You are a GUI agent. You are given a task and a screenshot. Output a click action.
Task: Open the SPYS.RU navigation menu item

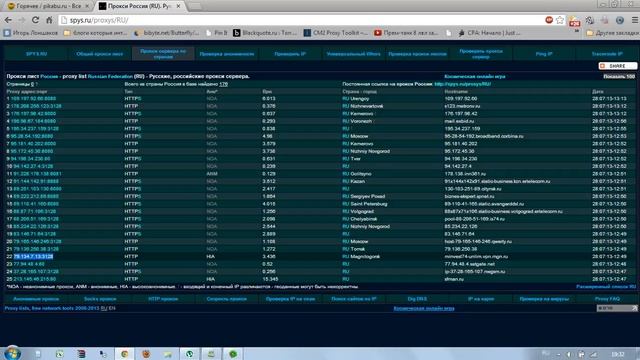coord(36,54)
